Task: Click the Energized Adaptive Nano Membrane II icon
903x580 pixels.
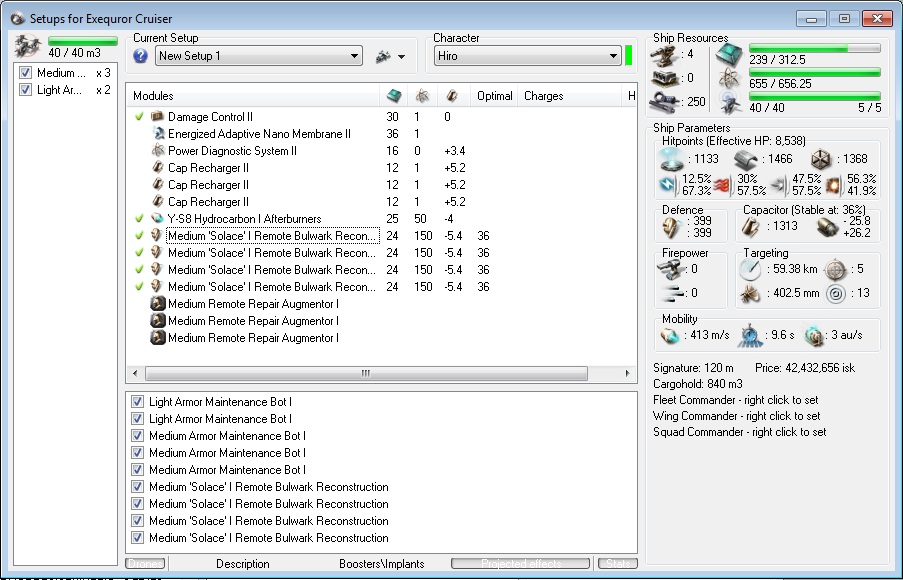Action: click(158, 134)
